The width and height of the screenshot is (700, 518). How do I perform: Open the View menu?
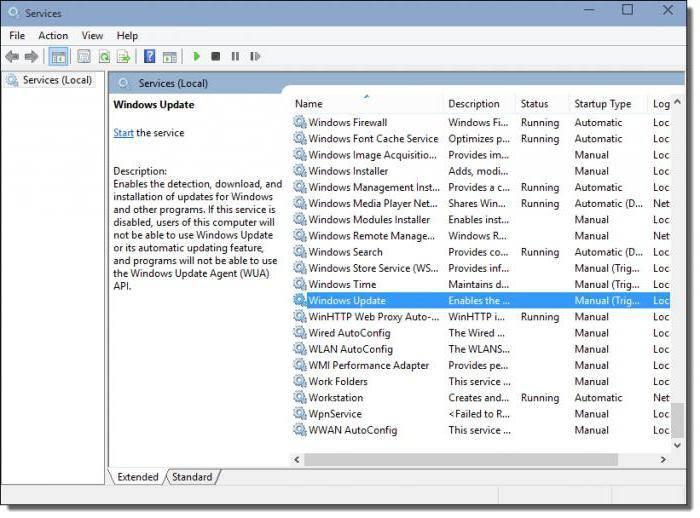click(x=92, y=36)
